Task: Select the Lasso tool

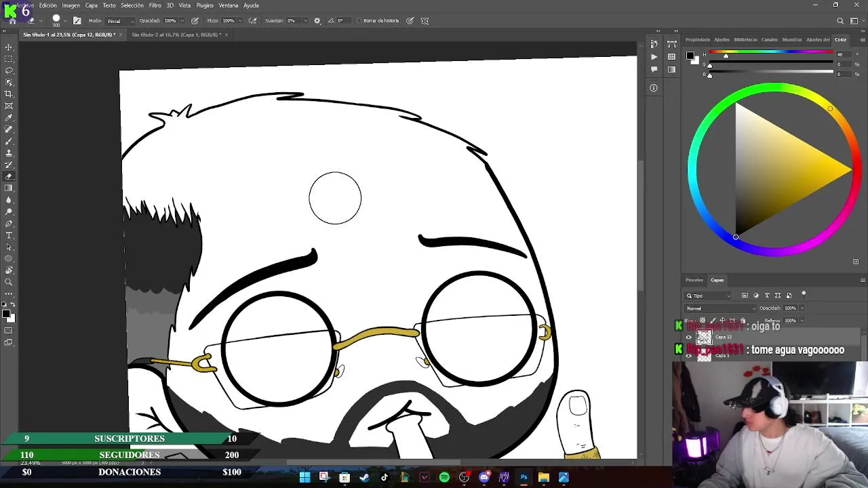Action: pos(9,70)
